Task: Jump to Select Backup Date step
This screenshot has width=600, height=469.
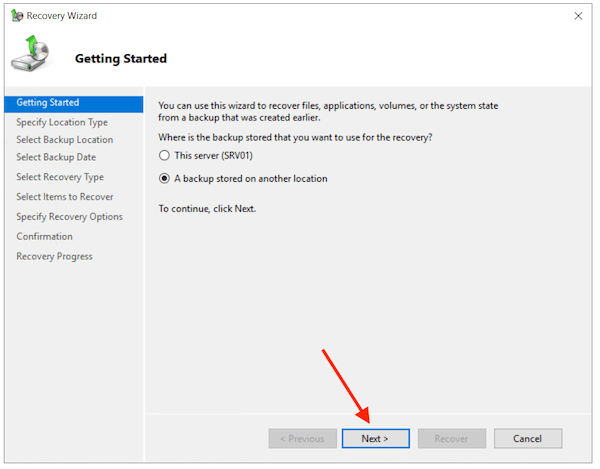Action: pos(56,157)
